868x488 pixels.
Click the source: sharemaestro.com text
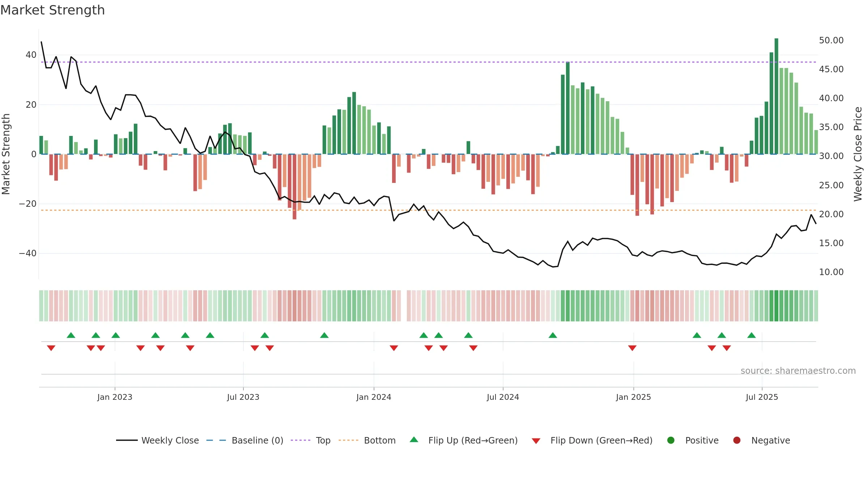(x=798, y=371)
